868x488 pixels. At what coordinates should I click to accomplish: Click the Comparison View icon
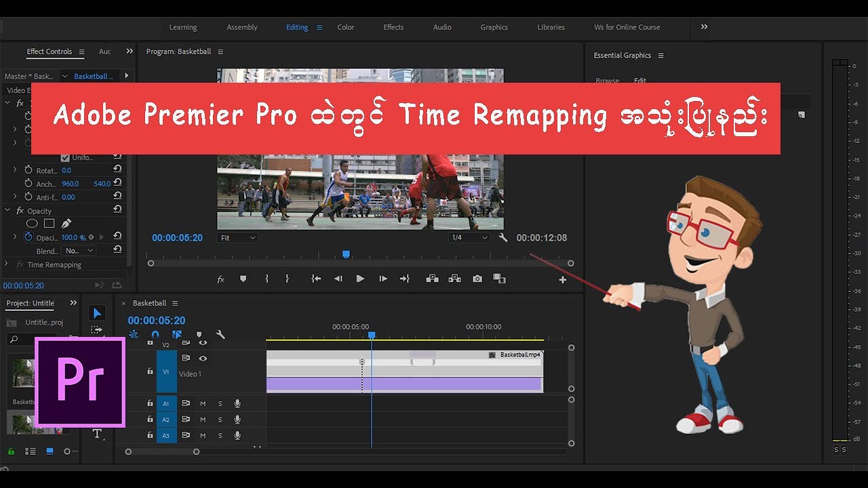pos(500,279)
